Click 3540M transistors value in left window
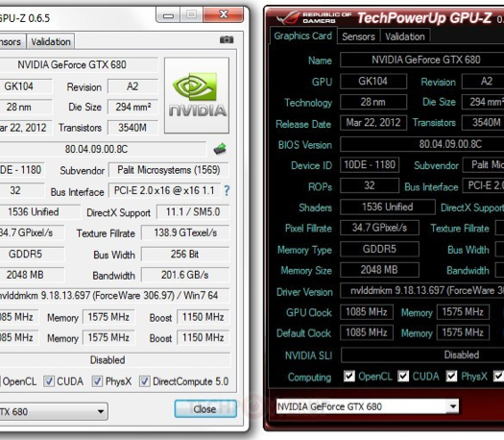The width and height of the screenshot is (504, 440). pos(132,128)
